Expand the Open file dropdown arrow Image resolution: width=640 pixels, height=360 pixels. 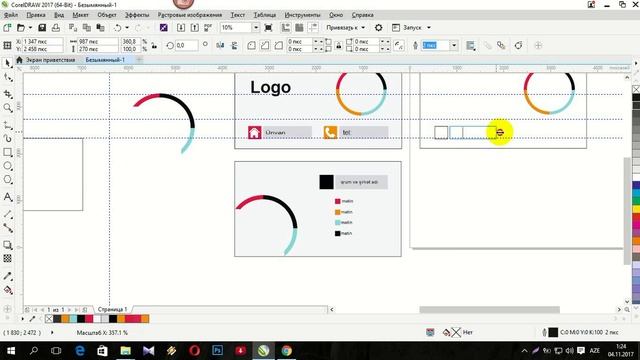[x=30, y=28]
